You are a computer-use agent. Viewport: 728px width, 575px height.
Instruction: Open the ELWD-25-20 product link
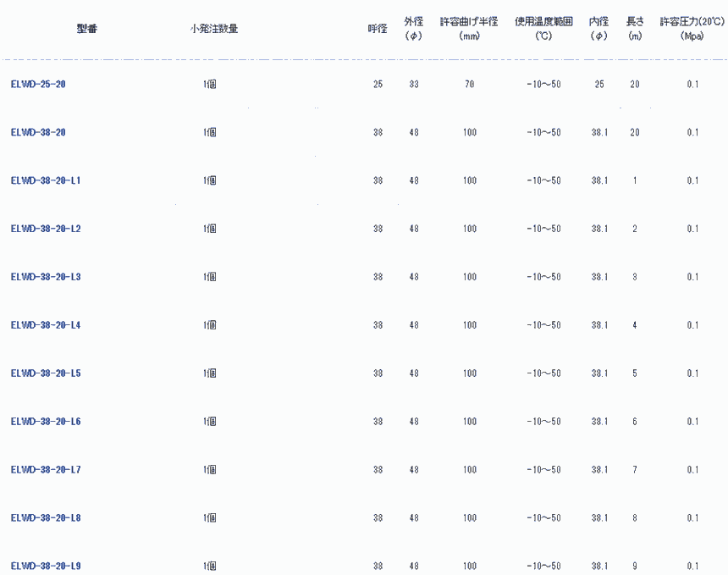[x=38, y=85]
